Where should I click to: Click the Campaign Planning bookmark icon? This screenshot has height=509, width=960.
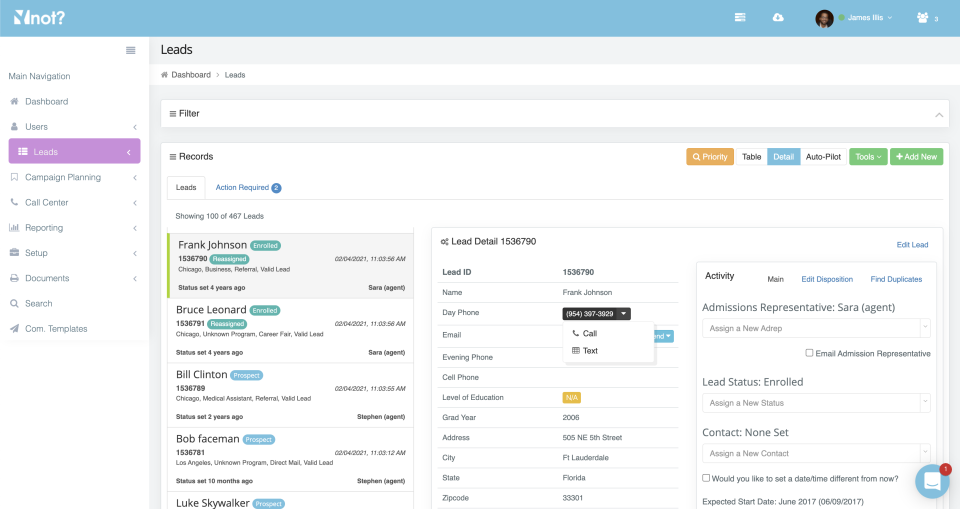tap(14, 176)
